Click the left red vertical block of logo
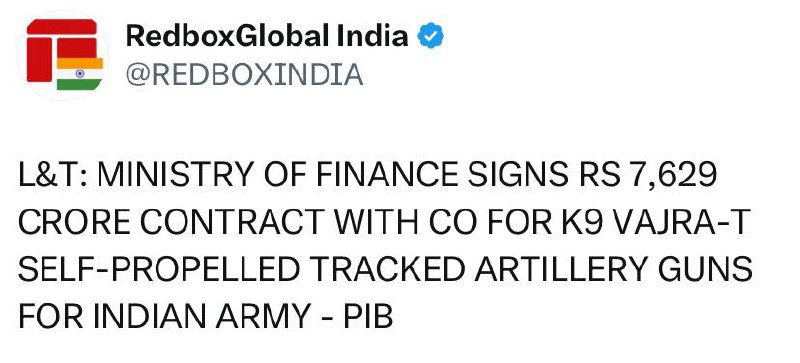Image resolution: width=800 pixels, height=363 pixels. [39, 60]
